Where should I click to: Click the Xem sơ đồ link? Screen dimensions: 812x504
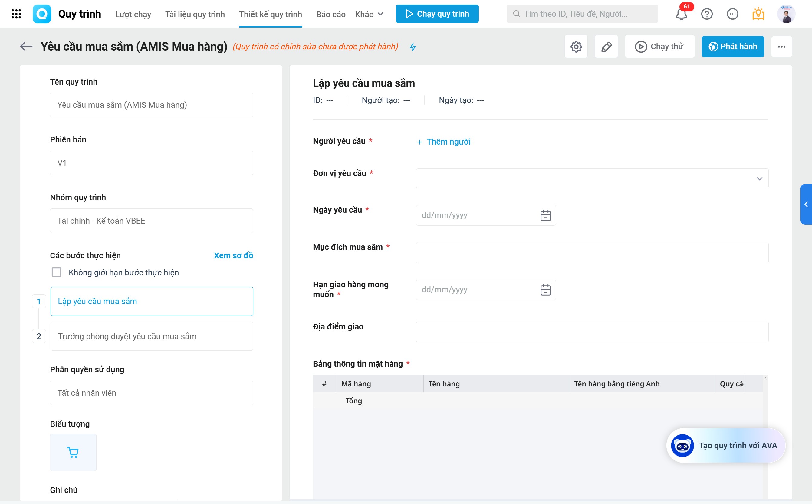(x=233, y=255)
